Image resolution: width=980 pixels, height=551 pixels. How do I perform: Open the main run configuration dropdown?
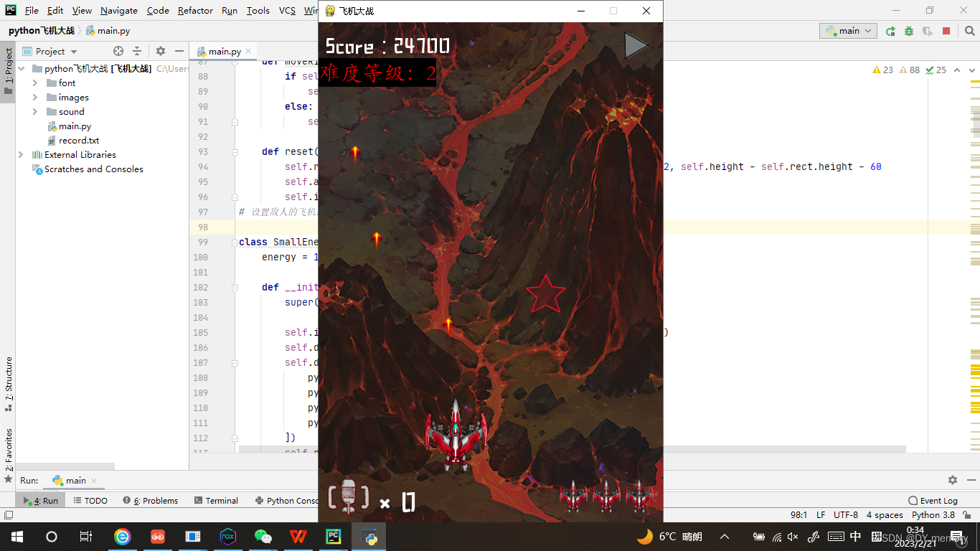point(849,31)
